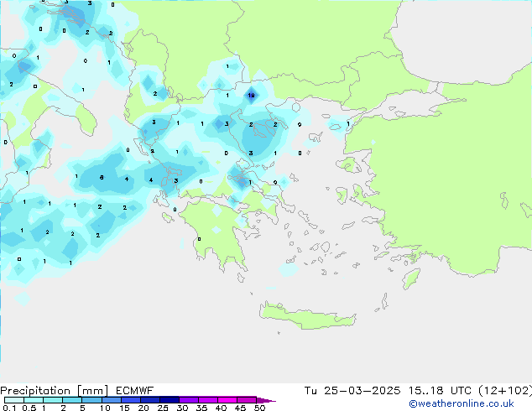Click the '10' precipitation value on the map
This screenshot has height=411, width=532.
(x=251, y=96)
